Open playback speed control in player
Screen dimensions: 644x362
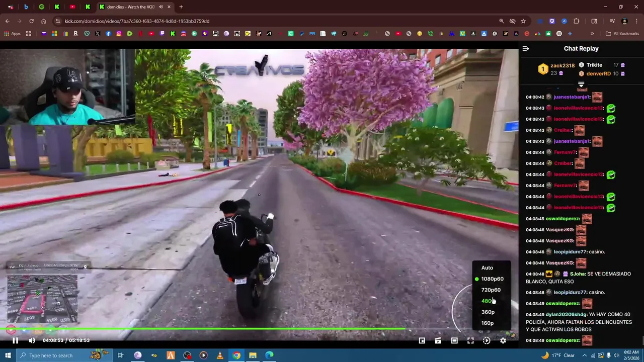coord(487,341)
